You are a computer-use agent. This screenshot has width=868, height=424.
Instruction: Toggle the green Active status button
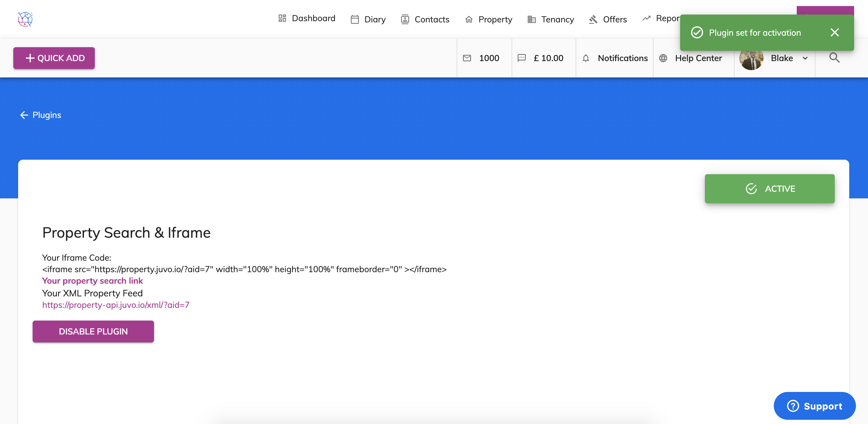click(x=769, y=188)
